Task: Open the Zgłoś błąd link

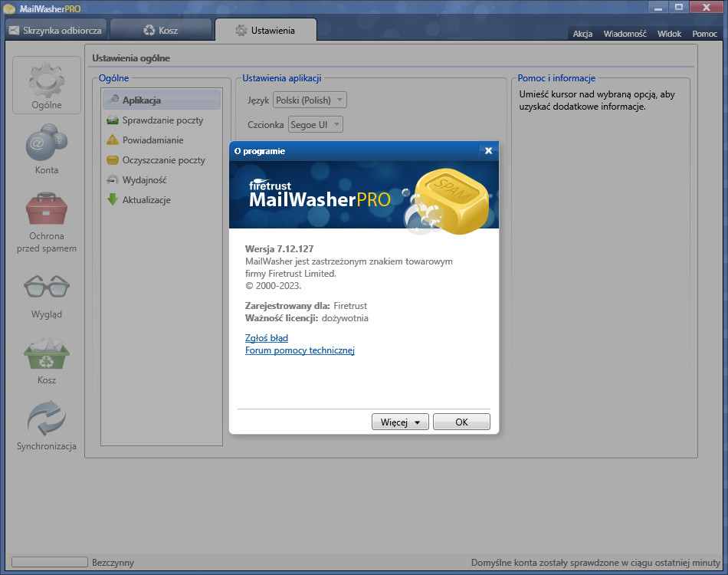Action: click(267, 338)
